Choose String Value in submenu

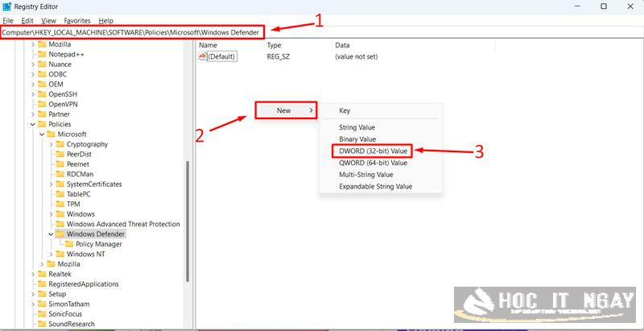click(357, 127)
